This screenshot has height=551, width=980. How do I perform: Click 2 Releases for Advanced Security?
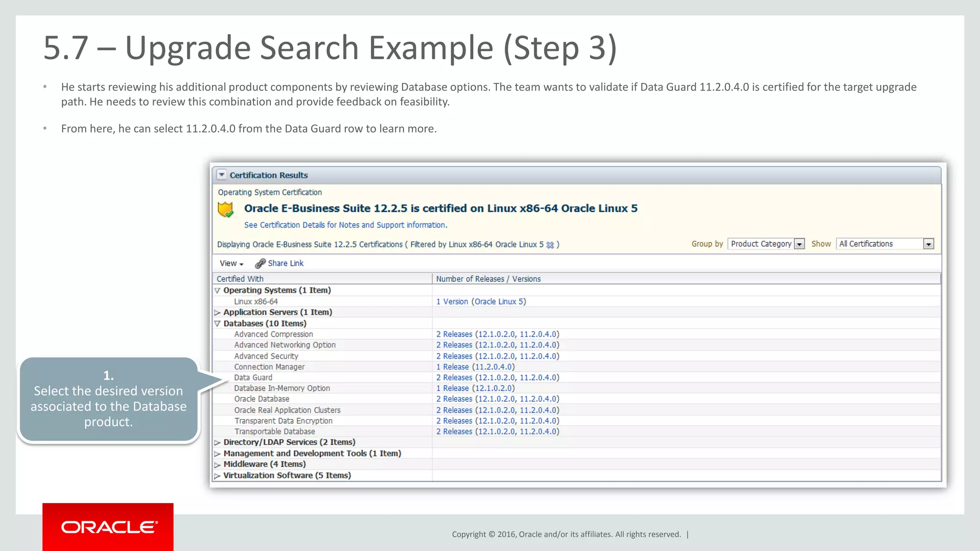(454, 356)
